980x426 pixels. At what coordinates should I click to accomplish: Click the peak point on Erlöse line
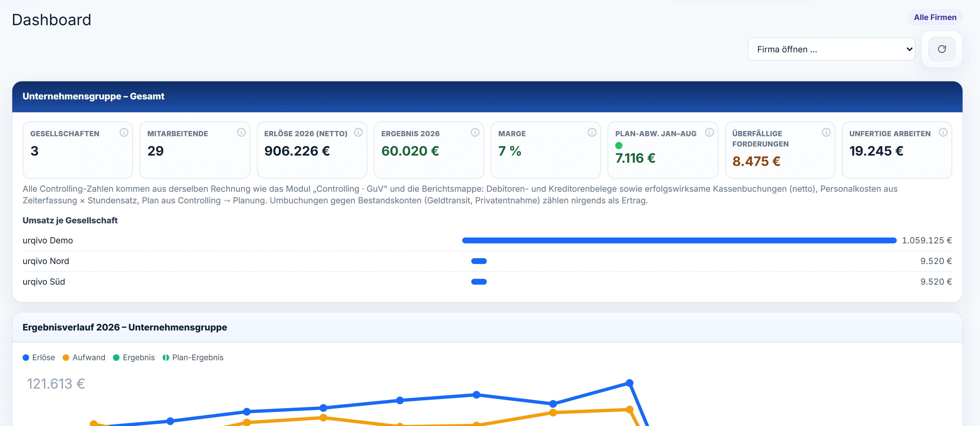pyautogui.click(x=629, y=383)
